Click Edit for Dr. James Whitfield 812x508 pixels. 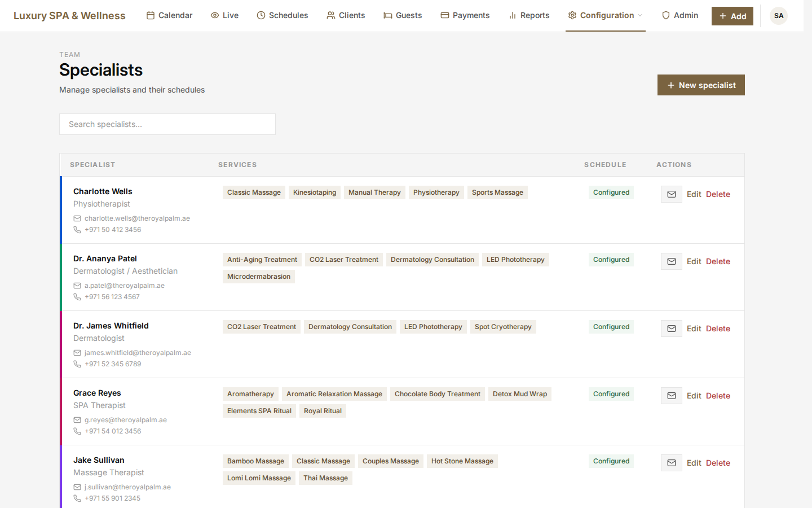tap(694, 328)
